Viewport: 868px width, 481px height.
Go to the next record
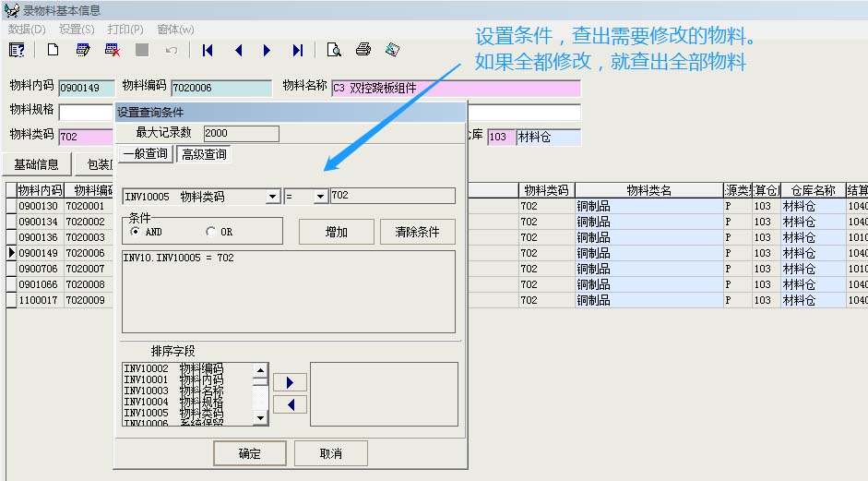[x=268, y=50]
